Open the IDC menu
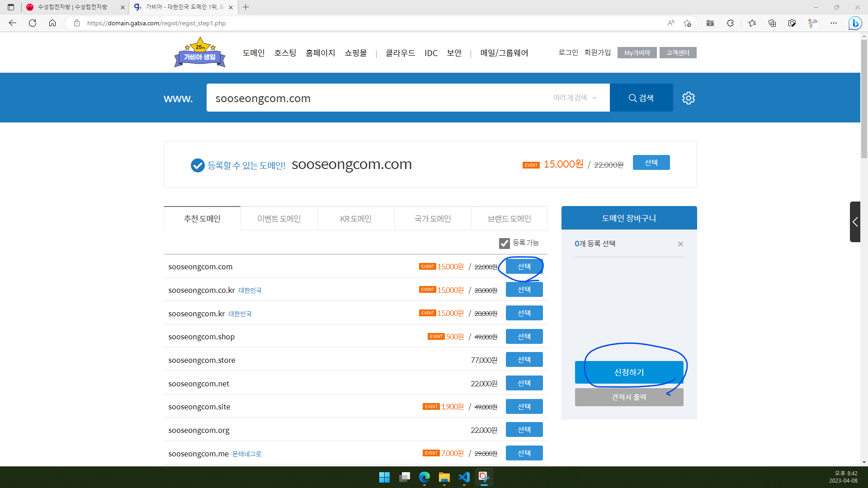868x488 pixels. 431,53
